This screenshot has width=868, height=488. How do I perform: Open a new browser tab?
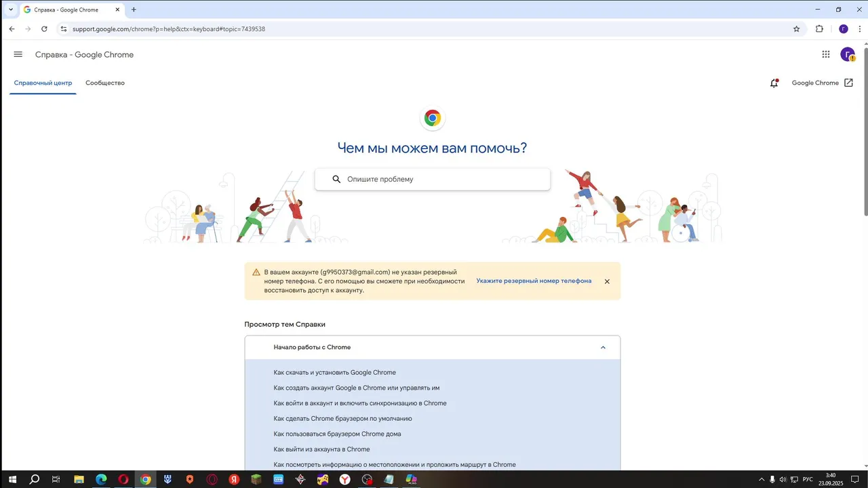click(134, 9)
